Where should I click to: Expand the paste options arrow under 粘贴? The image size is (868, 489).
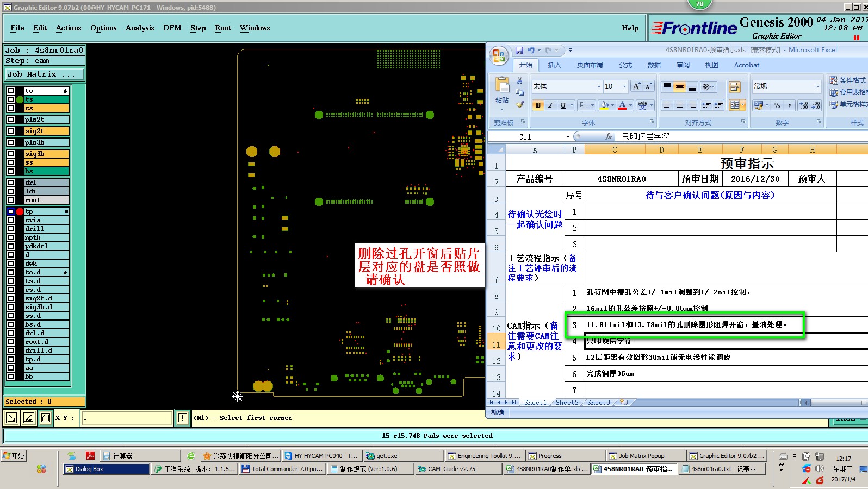[x=501, y=109]
